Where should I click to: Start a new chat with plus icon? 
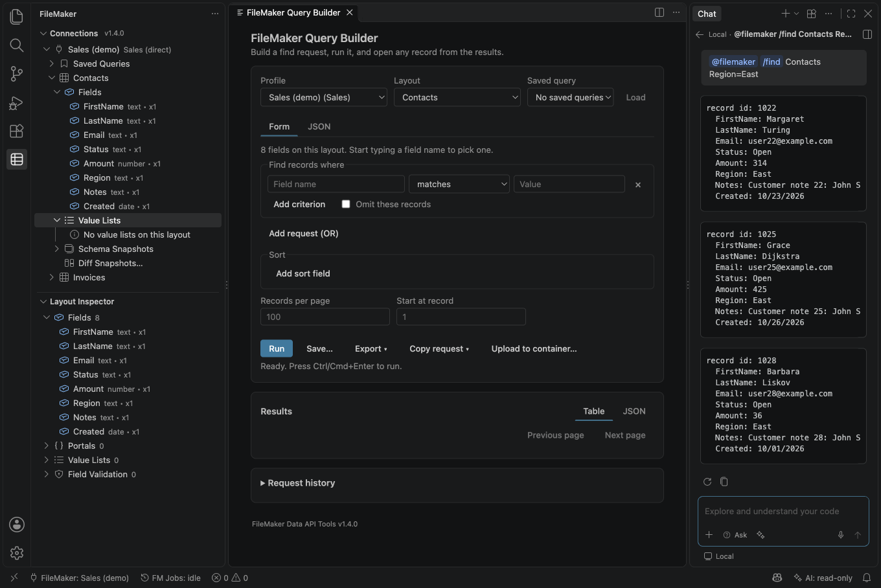(x=785, y=14)
